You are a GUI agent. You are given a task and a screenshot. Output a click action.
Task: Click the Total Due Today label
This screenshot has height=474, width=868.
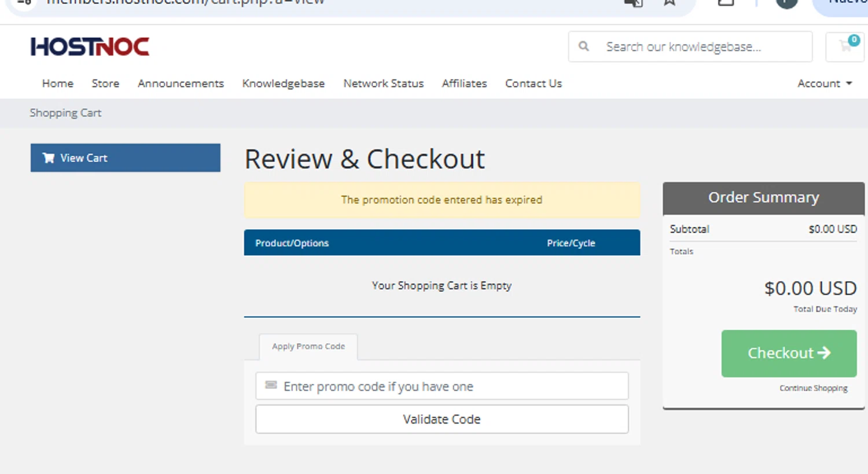point(825,309)
